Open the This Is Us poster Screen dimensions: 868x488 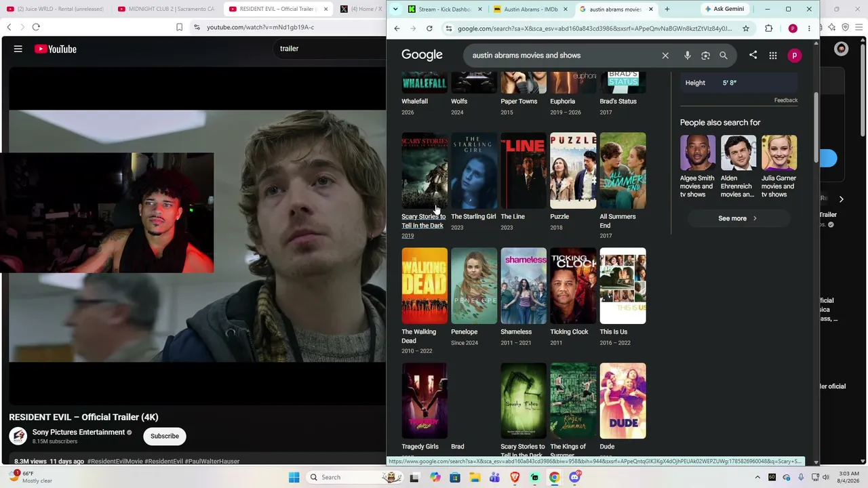coord(623,286)
